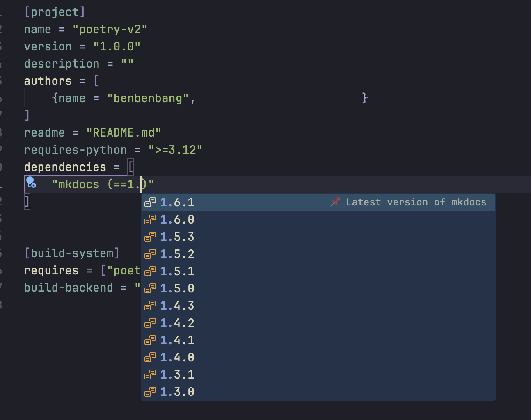This screenshot has width=531, height=420.
Task: Choose mkdocs version 1.5.3 suggestion
Action: click(x=318, y=237)
